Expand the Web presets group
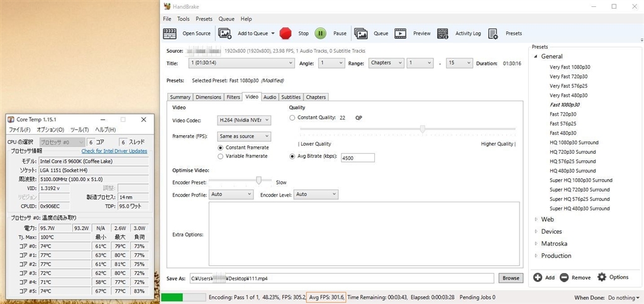Screen dimensions: 644x304 536,219
